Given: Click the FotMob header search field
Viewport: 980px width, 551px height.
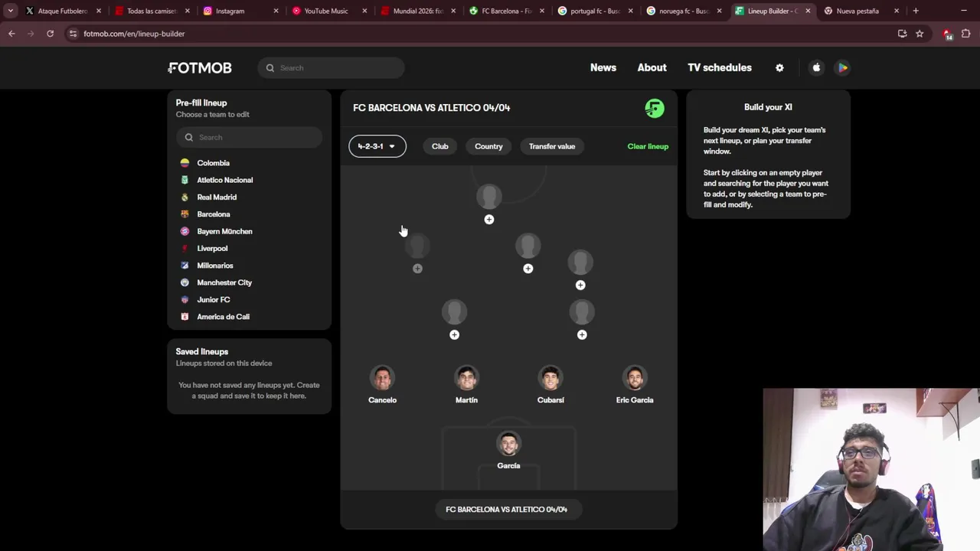Looking at the screenshot, I should point(331,67).
